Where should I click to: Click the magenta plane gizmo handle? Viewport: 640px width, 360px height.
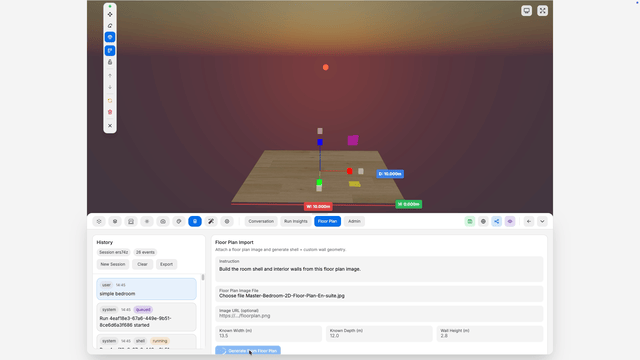[353, 140]
